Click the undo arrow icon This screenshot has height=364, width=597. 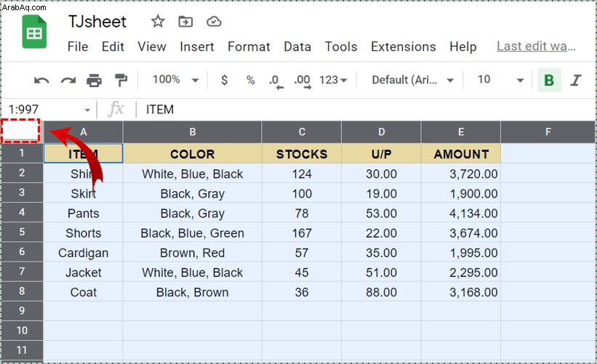click(x=41, y=80)
